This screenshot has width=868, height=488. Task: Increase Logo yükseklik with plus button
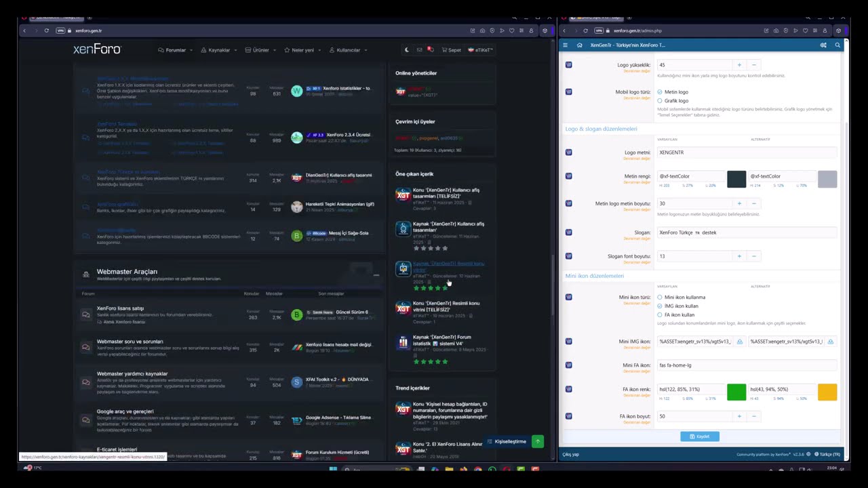tap(739, 65)
